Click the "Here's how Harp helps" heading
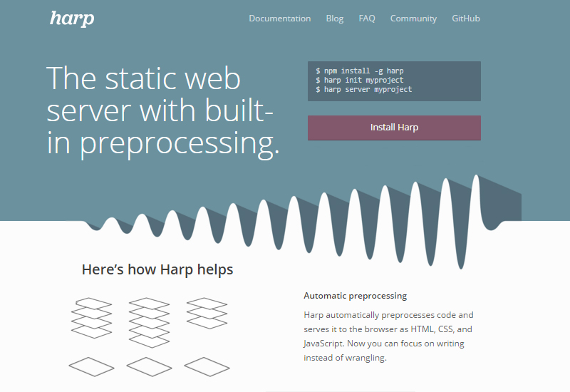Viewport: 570px width, 392px height. 157,269
